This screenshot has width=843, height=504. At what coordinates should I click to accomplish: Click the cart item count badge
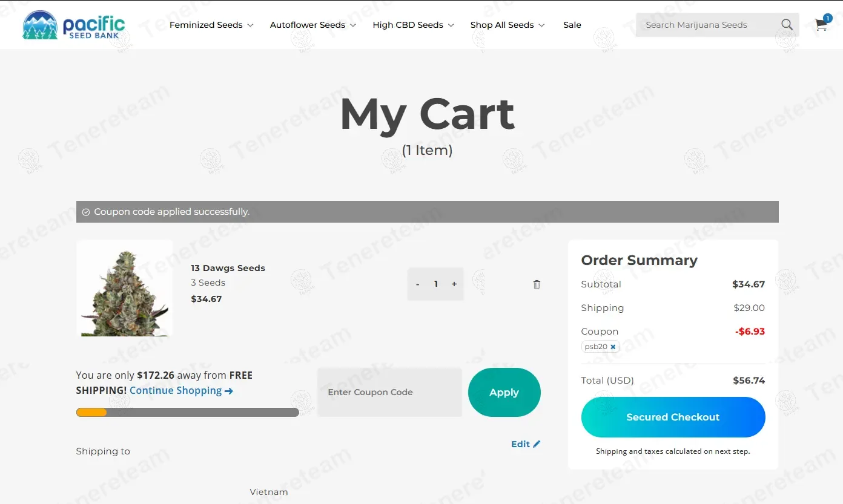828,18
